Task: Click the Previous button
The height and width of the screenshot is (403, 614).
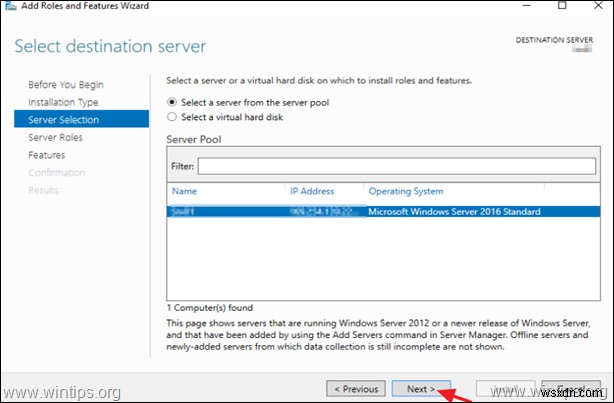Action: [356, 389]
